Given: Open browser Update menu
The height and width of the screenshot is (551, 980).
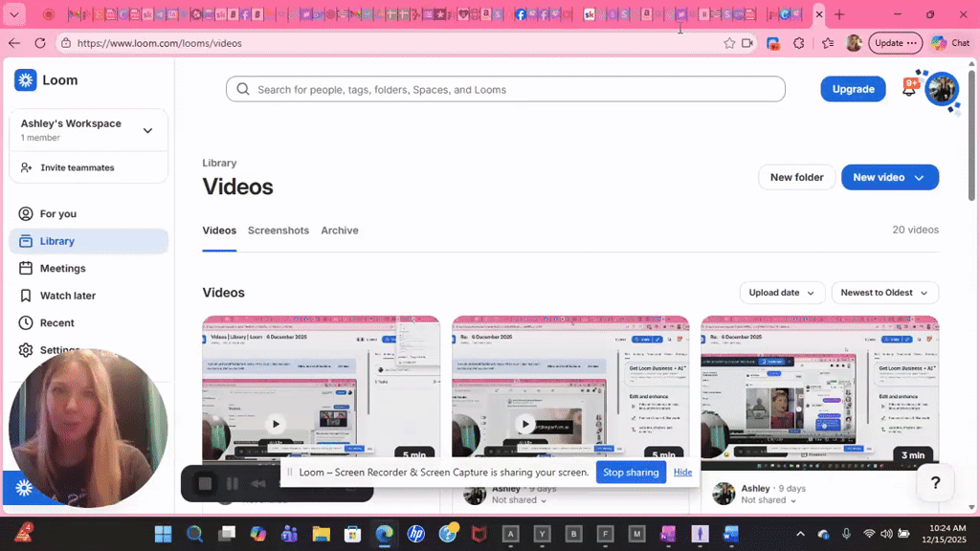Looking at the screenshot, I should pos(895,43).
